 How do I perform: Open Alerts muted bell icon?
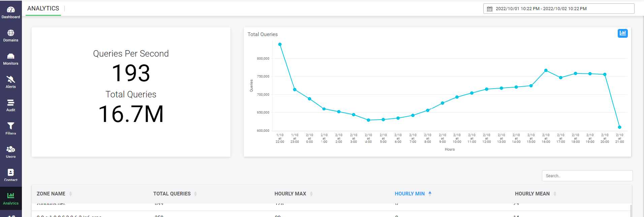[x=11, y=80]
